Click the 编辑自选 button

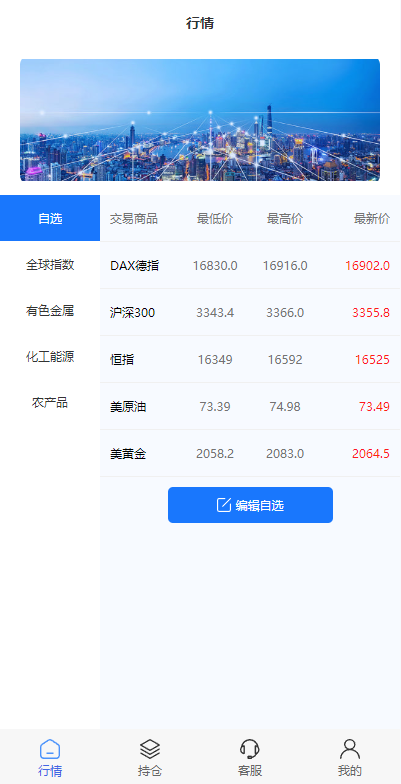pos(250,505)
